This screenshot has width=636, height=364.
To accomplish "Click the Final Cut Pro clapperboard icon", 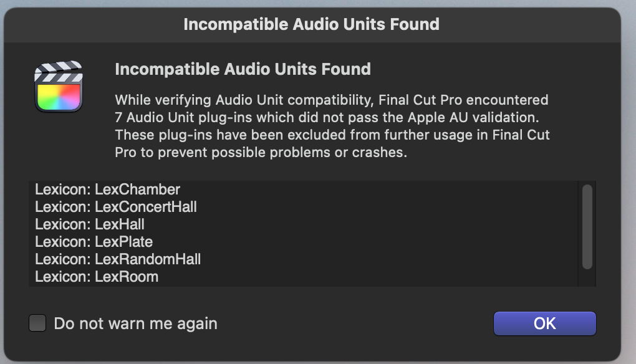I will pyautogui.click(x=59, y=86).
